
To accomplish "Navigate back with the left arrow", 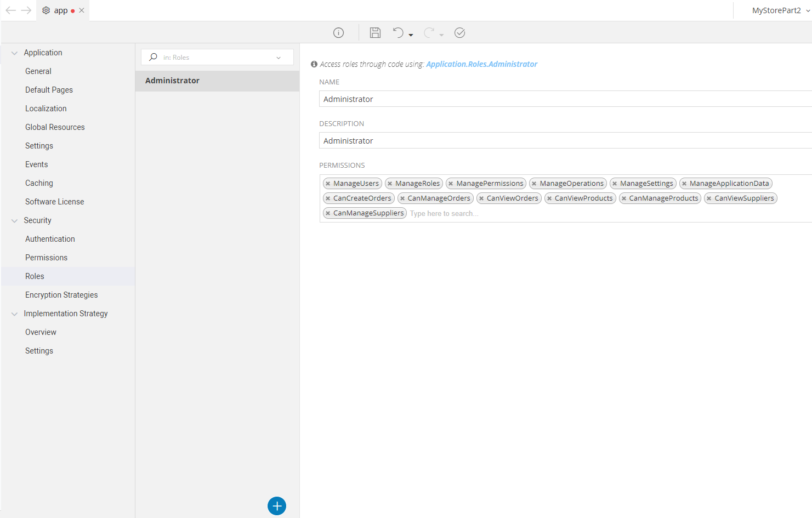I will pyautogui.click(x=10, y=10).
